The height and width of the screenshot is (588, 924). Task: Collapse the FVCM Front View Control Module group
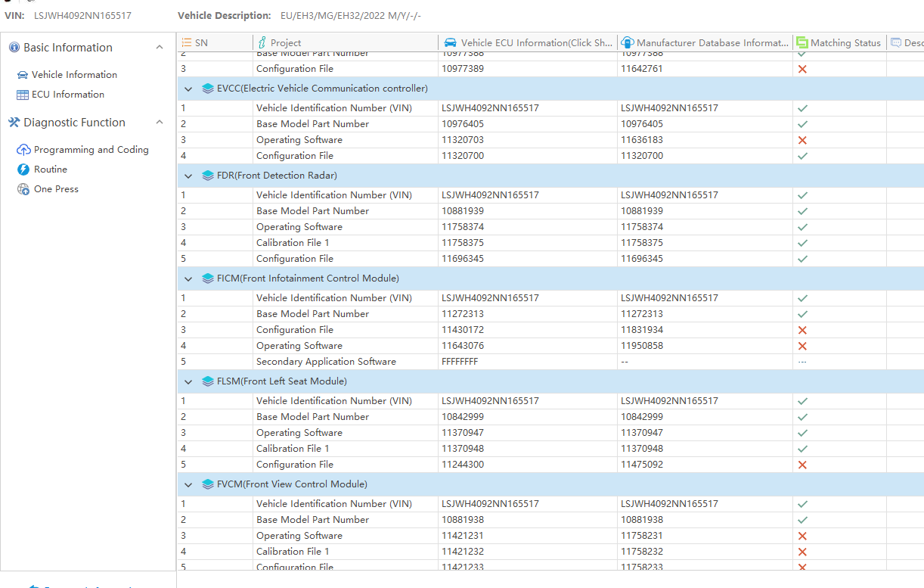tap(188, 484)
